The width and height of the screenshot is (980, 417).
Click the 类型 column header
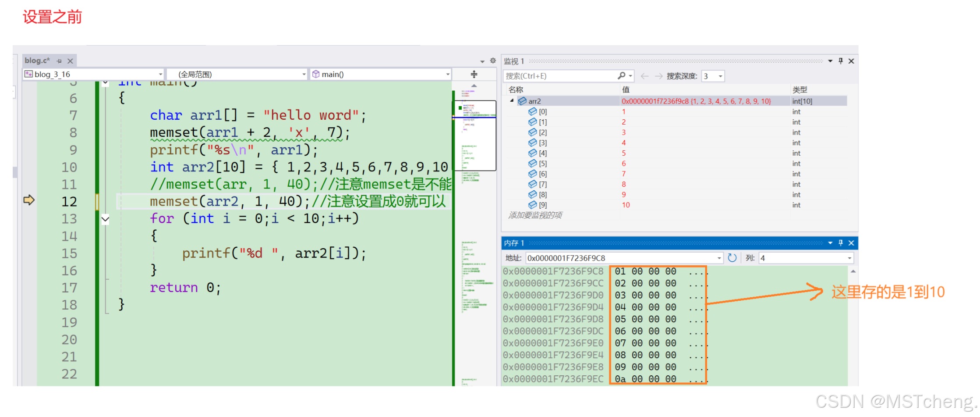point(800,89)
